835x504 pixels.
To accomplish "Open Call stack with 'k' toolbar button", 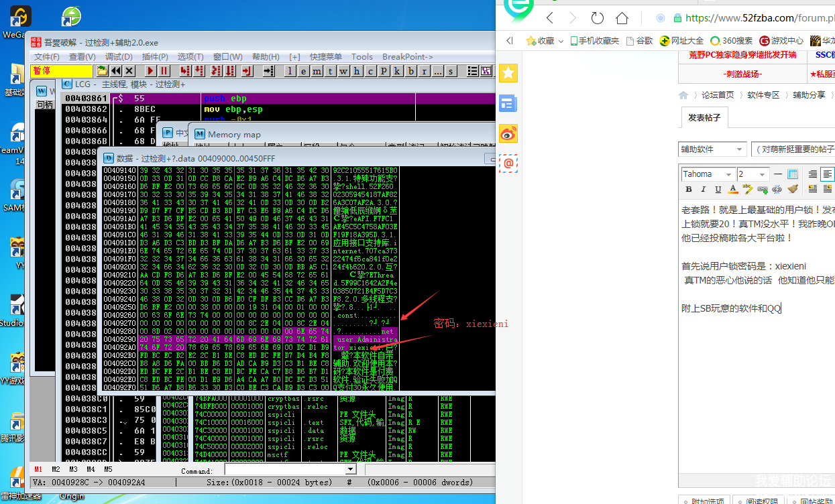I will tap(398, 70).
